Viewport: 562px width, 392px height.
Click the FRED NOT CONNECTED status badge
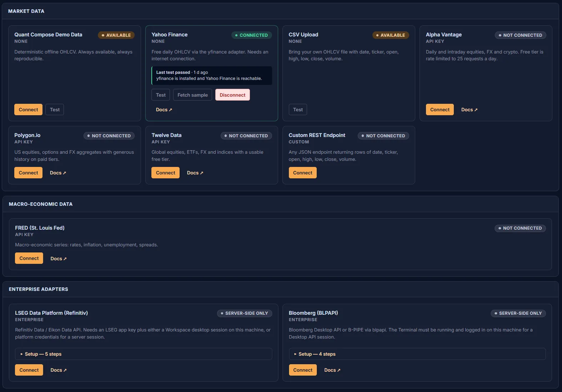coord(520,228)
